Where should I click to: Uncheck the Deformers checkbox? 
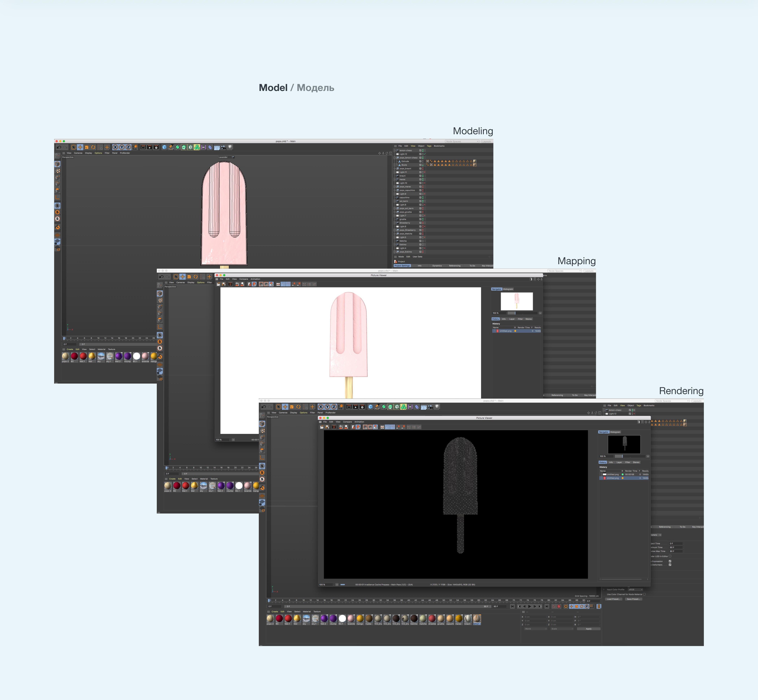[670, 565]
